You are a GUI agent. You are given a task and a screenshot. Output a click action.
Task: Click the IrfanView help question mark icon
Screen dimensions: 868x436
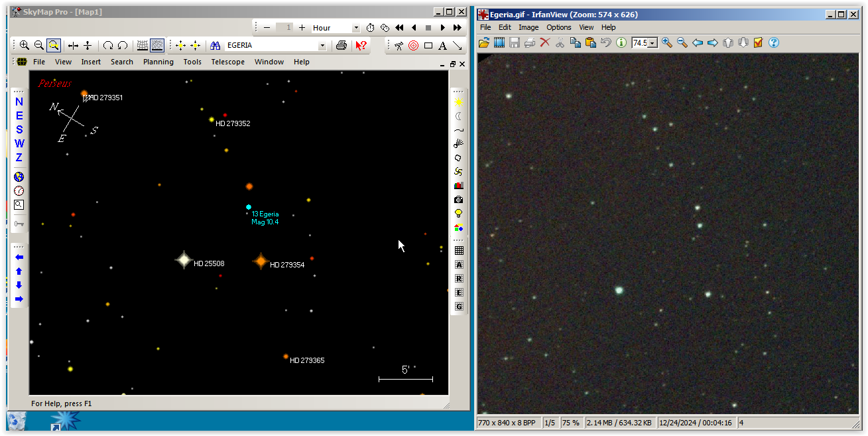pyautogui.click(x=773, y=42)
